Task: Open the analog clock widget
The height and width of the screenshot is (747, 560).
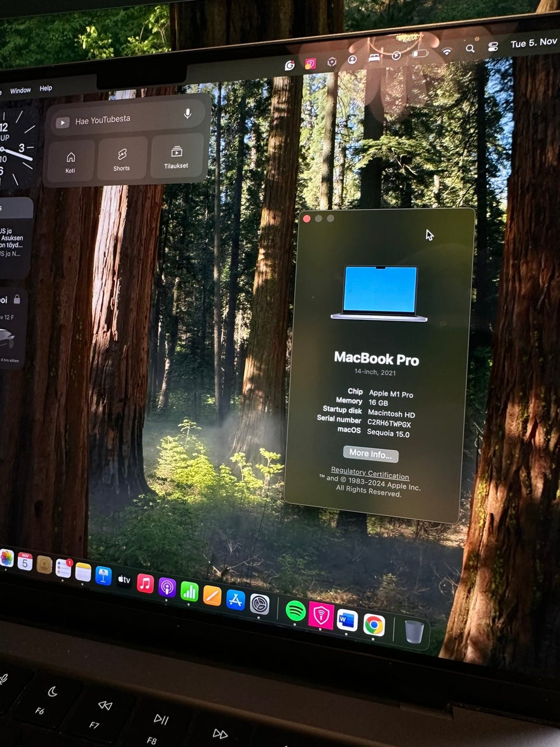Action: pyautogui.click(x=16, y=146)
